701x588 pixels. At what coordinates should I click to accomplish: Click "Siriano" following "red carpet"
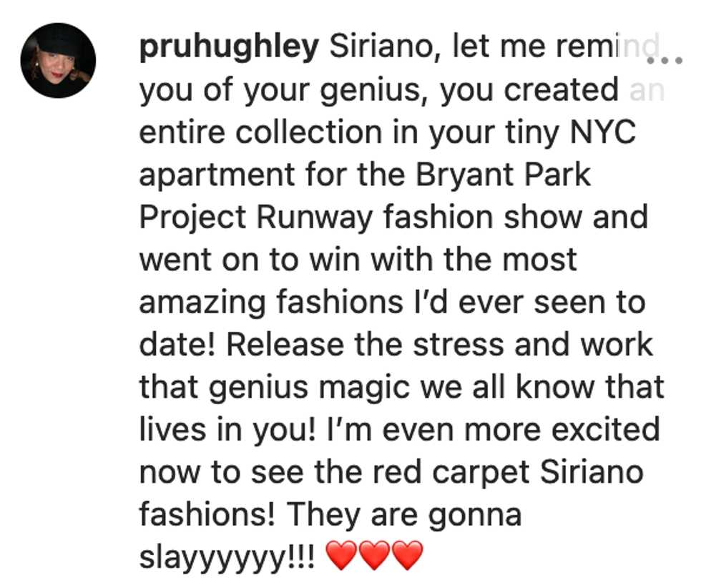pos(592,473)
